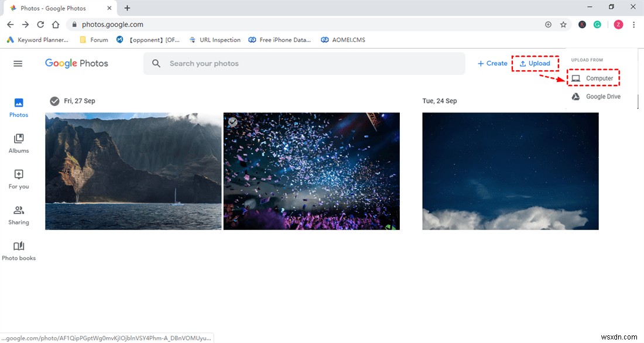This screenshot has width=644, height=343.
Task: Open For you in the sidebar
Action: [19, 180]
